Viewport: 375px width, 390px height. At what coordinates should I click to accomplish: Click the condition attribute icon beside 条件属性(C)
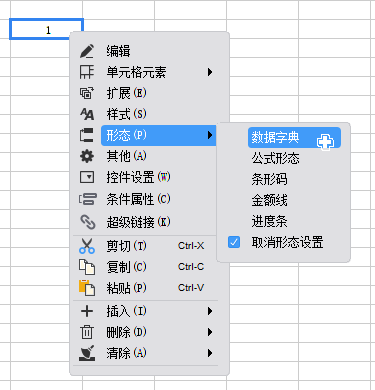pos(88,199)
